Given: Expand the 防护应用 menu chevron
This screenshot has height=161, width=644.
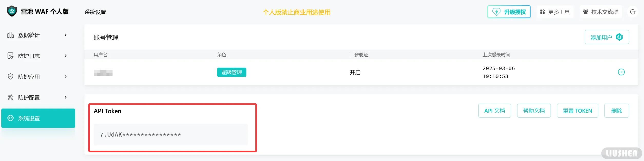Looking at the screenshot, I should point(66,77).
